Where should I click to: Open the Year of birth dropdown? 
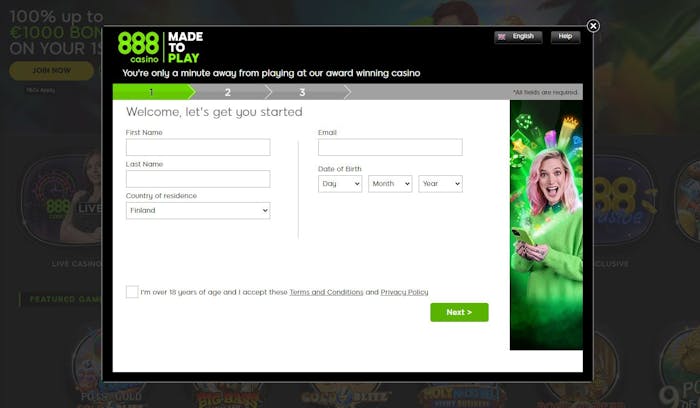(x=440, y=184)
